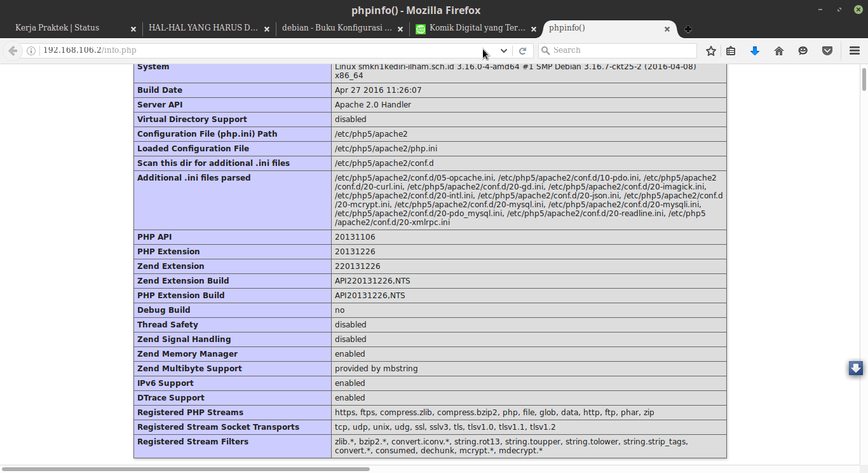Open the downloads arrow icon
This screenshot has width=868, height=473.
click(x=755, y=51)
